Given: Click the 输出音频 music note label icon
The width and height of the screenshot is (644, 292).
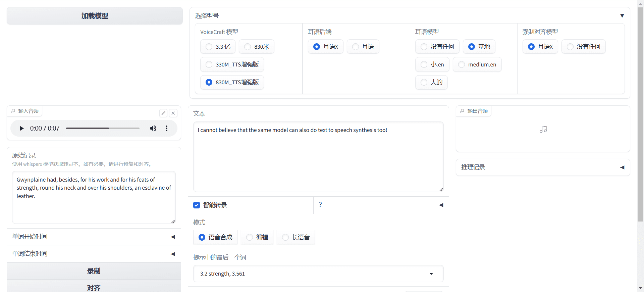Looking at the screenshot, I should tap(462, 111).
